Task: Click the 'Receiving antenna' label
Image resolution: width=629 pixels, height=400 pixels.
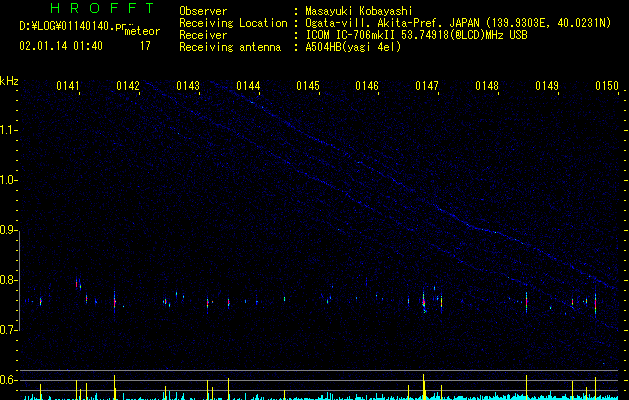Action: (230, 47)
